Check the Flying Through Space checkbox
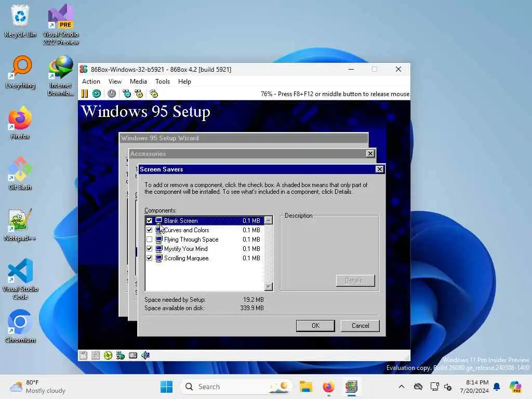The width and height of the screenshot is (532, 399). [149, 239]
